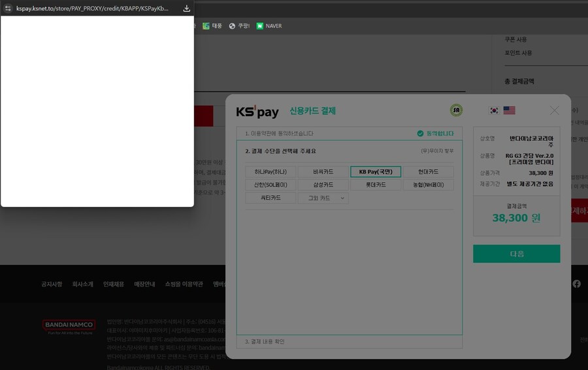Open 회사소개 in the footer menu
Screen dimensions: 588x370
click(x=82, y=285)
